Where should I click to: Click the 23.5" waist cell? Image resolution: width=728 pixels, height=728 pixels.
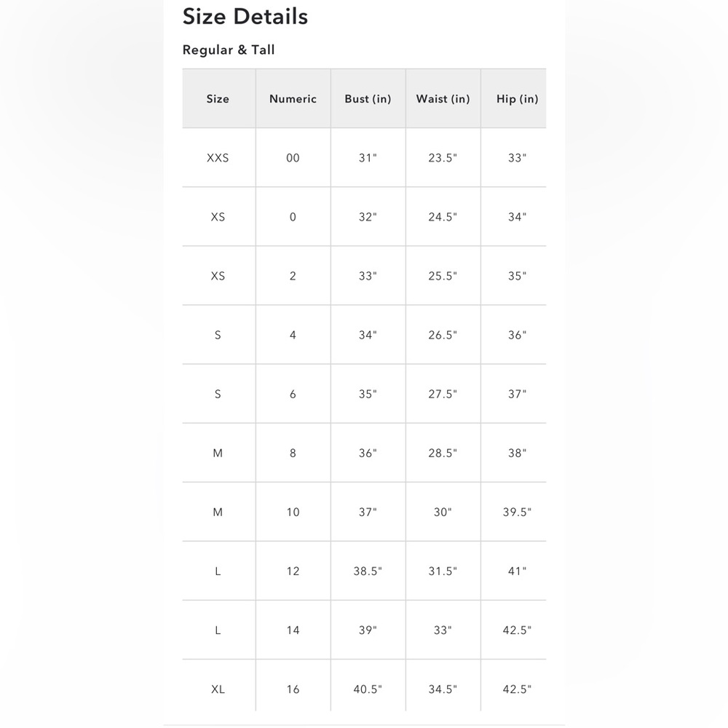click(x=443, y=158)
